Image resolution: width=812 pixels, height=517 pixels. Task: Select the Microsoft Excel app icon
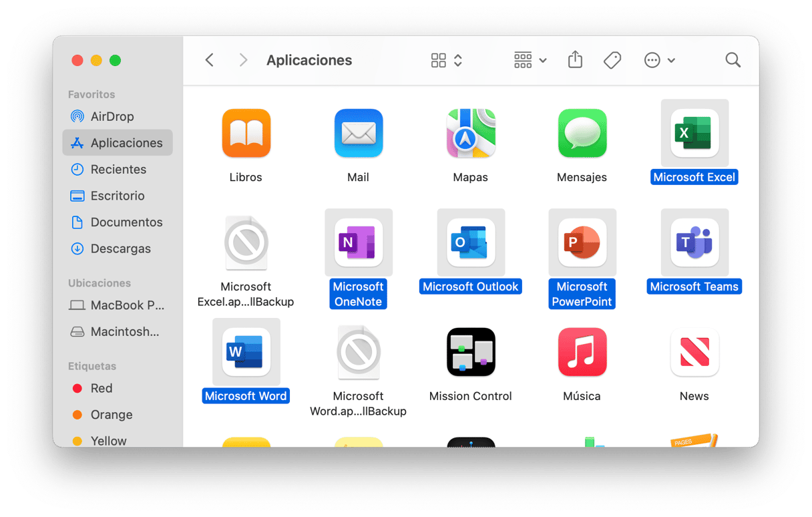click(x=694, y=134)
